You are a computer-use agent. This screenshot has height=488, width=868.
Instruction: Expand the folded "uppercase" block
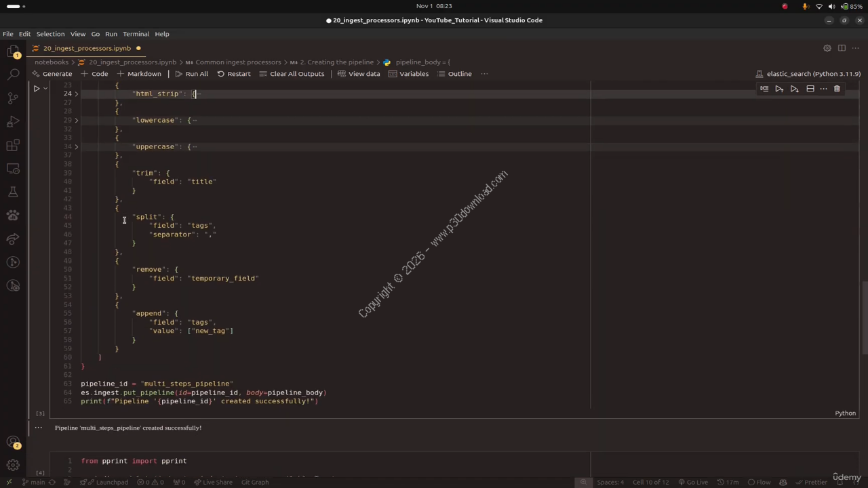(76, 146)
